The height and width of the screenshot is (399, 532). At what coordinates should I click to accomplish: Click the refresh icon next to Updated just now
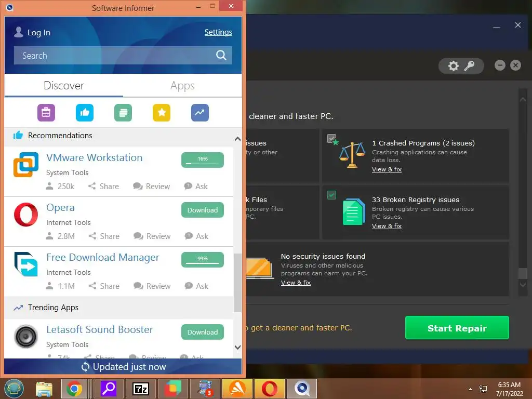click(85, 367)
